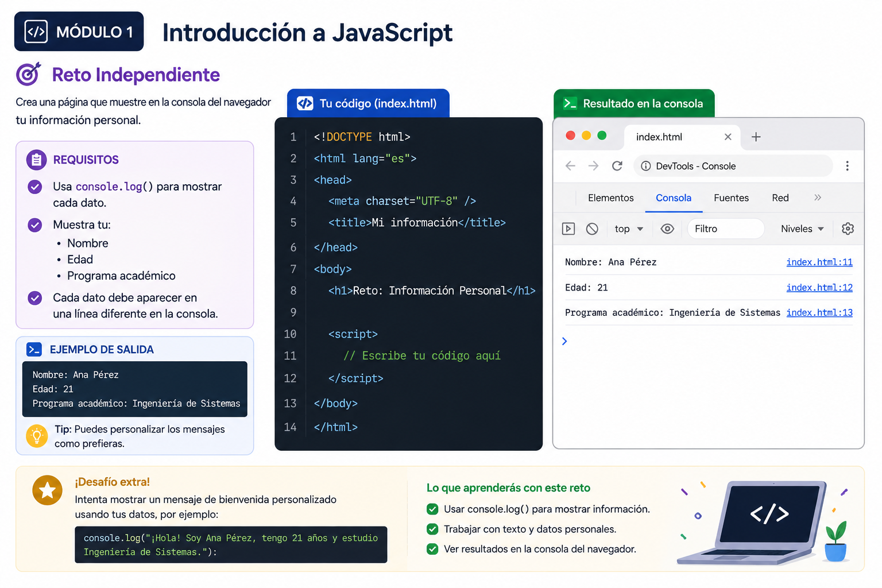Close the index.html browser tab
The width and height of the screenshot is (882, 588).
coord(728,137)
